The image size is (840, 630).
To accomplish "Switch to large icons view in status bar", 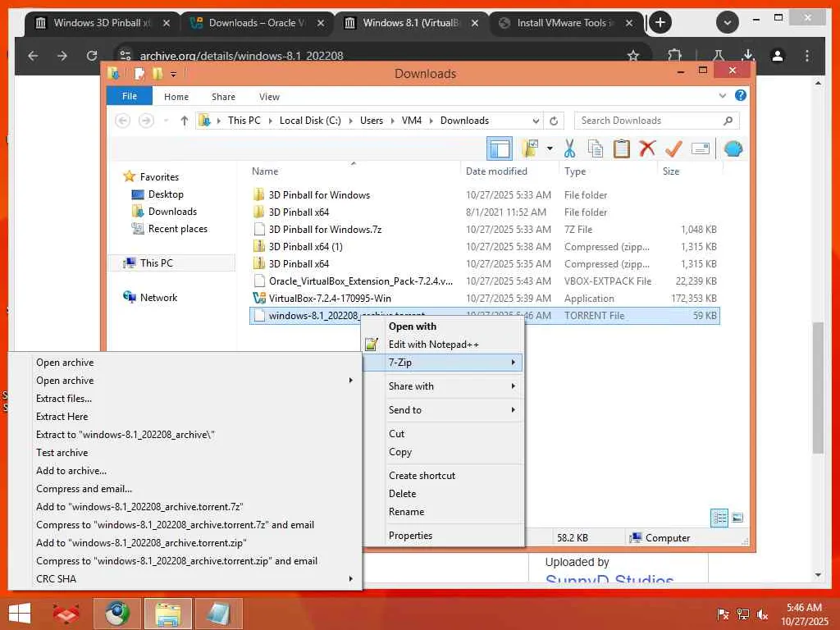I will tap(737, 518).
